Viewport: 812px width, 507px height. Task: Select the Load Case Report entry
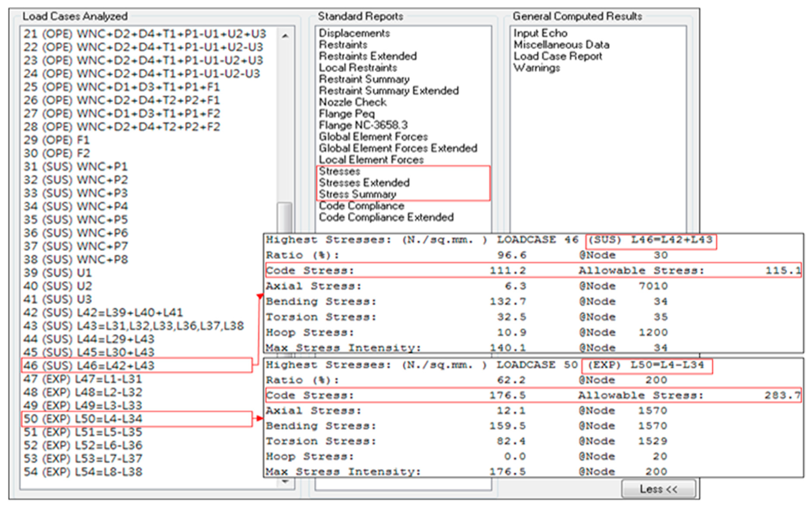coord(558,56)
